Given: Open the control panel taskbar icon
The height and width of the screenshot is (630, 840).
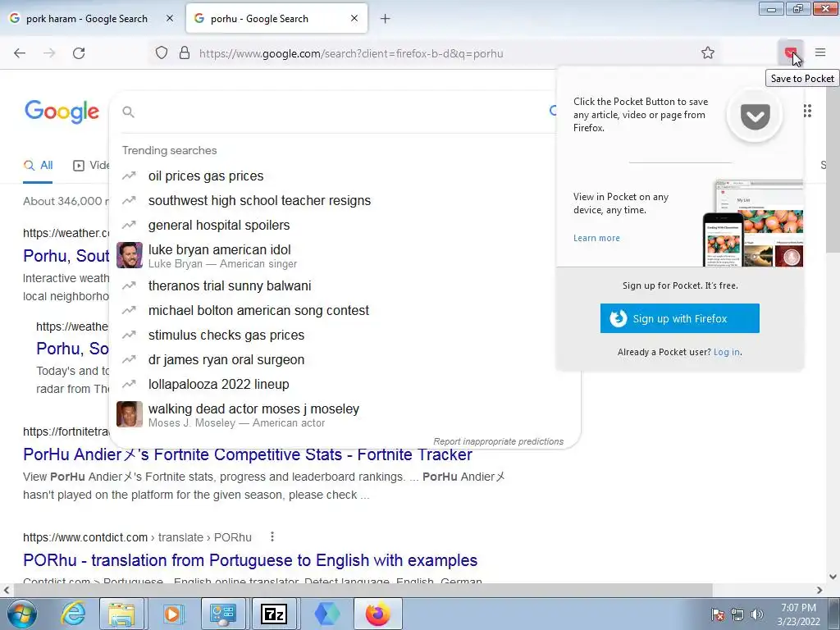Looking at the screenshot, I should click(223, 614).
